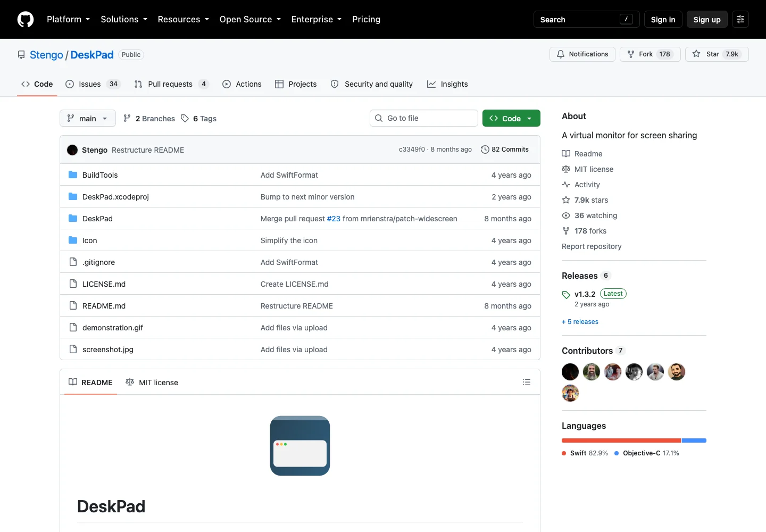Open the main branch selector dropdown

88,118
